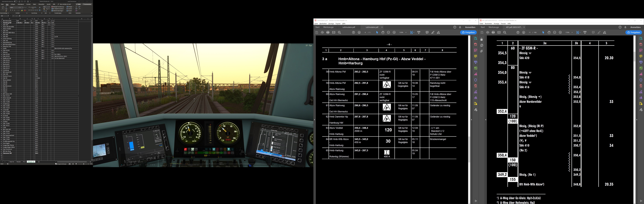Open the Excel name box dropdown J16

coord(8,16)
